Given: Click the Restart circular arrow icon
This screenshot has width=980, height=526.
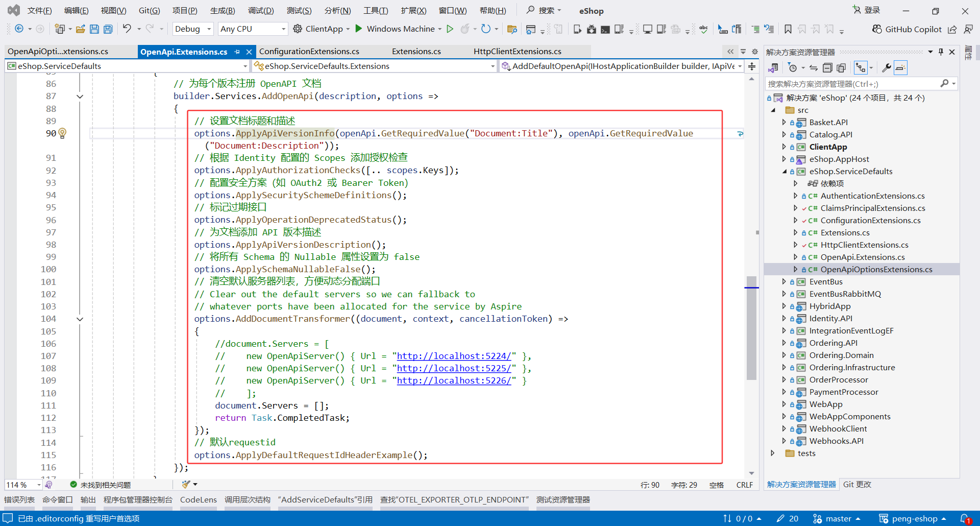Looking at the screenshot, I should 486,29.
